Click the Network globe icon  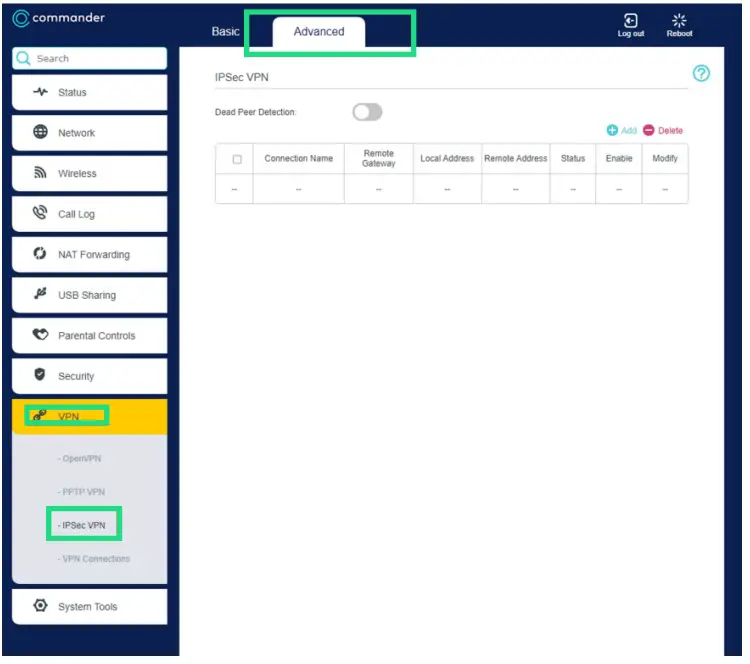pyautogui.click(x=41, y=132)
